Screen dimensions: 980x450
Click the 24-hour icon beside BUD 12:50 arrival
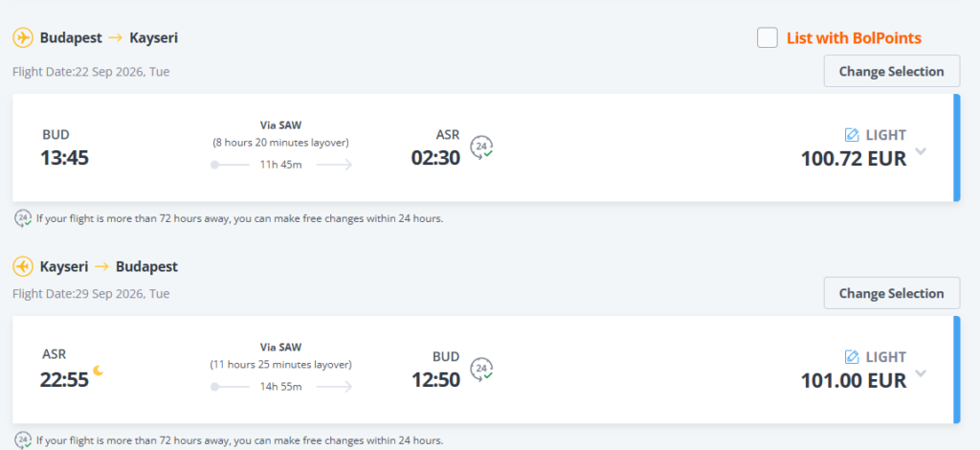coord(483,370)
